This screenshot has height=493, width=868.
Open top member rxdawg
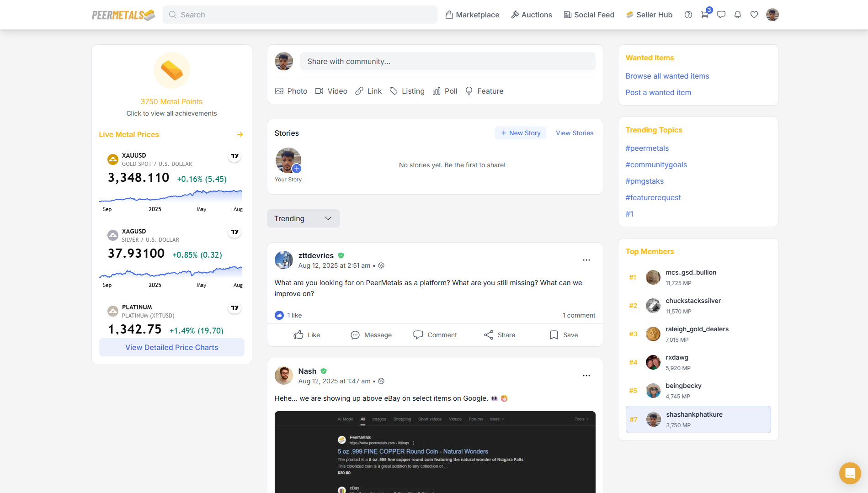pyautogui.click(x=698, y=362)
